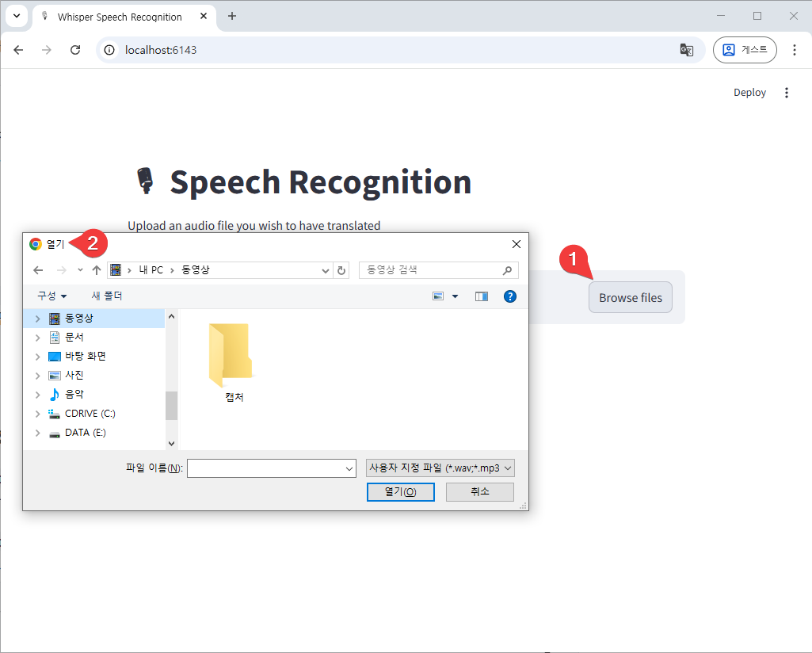The image size is (812, 653).
Task: Open new browser tab with plus icon
Action: pyautogui.click(x=232, y=17)
